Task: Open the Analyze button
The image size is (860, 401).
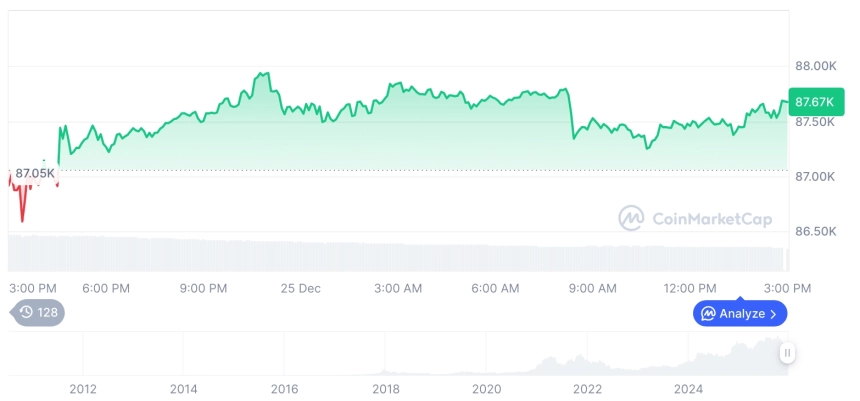Action: 740,314
